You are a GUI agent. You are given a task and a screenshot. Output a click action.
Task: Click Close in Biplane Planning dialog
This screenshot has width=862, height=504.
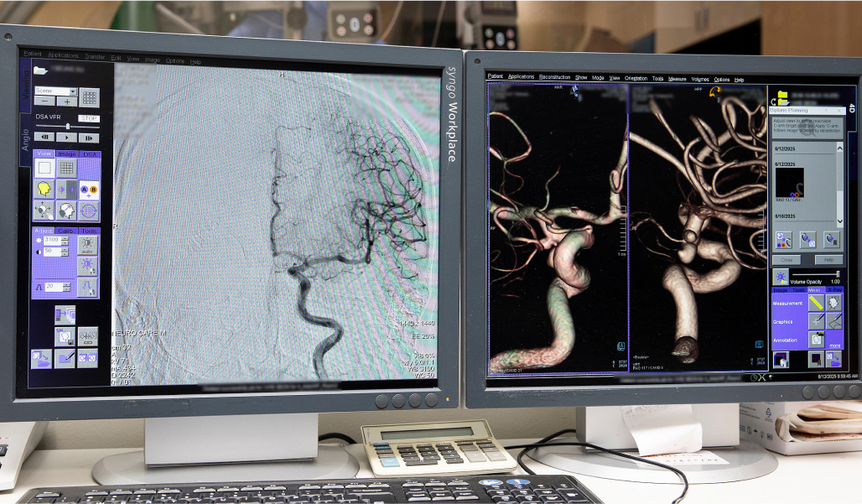coord(787,260)
